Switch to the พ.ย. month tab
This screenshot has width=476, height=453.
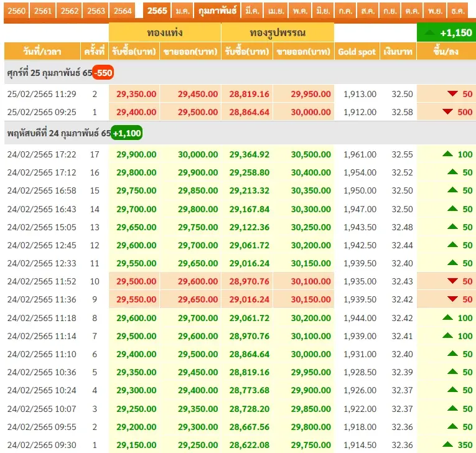point(436,11)
